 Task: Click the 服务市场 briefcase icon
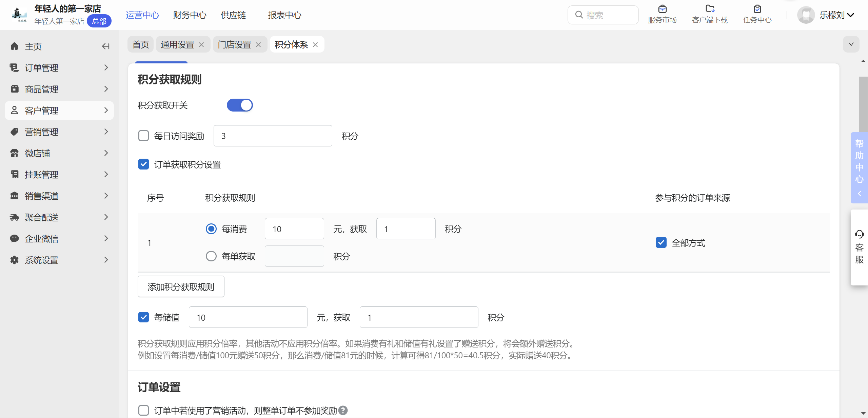click(x=662, y=9)
